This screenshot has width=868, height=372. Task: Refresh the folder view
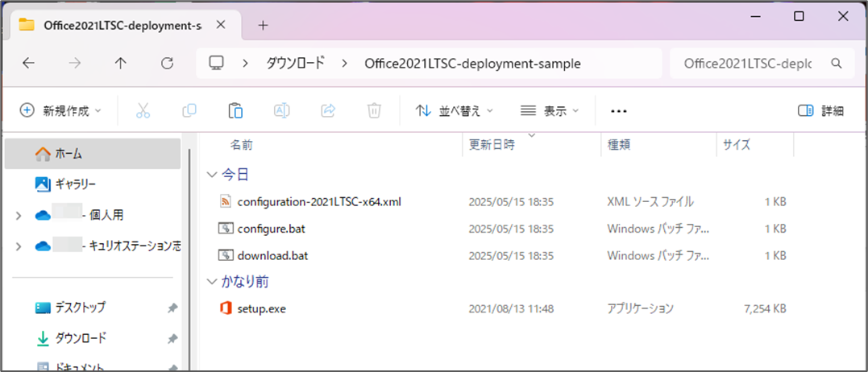[x=167, y=64]
